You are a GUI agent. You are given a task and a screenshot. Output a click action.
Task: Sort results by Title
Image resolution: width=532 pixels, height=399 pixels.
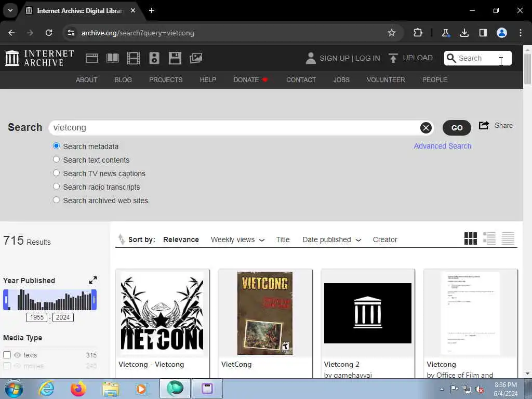[283, 240]
